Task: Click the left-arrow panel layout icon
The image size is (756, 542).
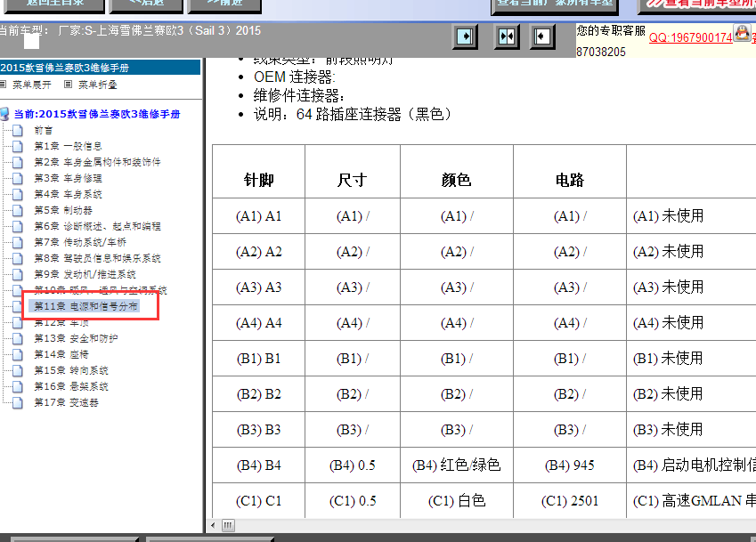Action: coord(542,36)
